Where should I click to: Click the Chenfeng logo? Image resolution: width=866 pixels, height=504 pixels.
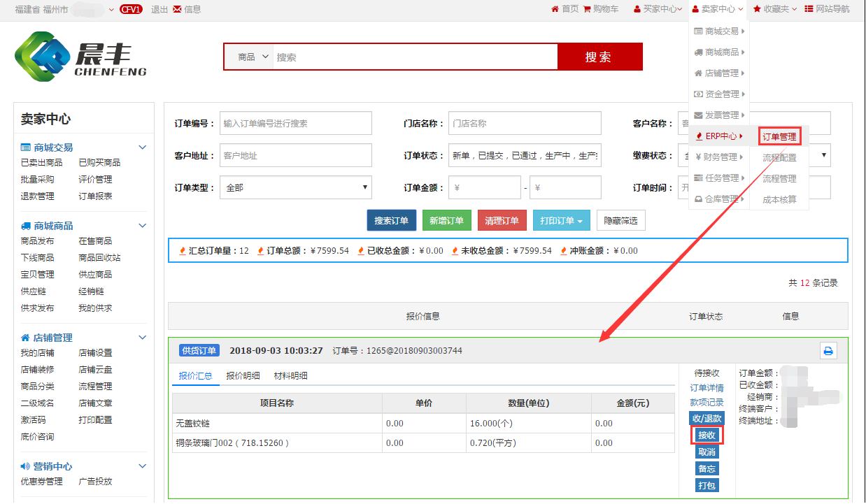pos(80,57)
